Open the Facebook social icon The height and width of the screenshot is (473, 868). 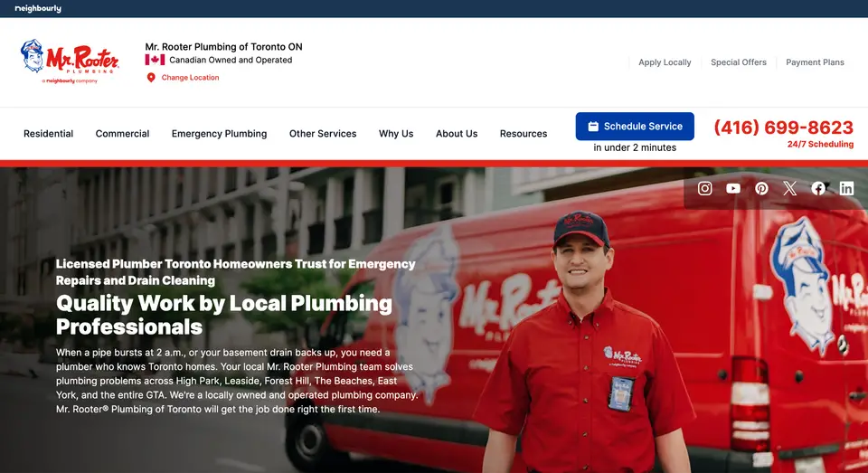click(818, 188)
